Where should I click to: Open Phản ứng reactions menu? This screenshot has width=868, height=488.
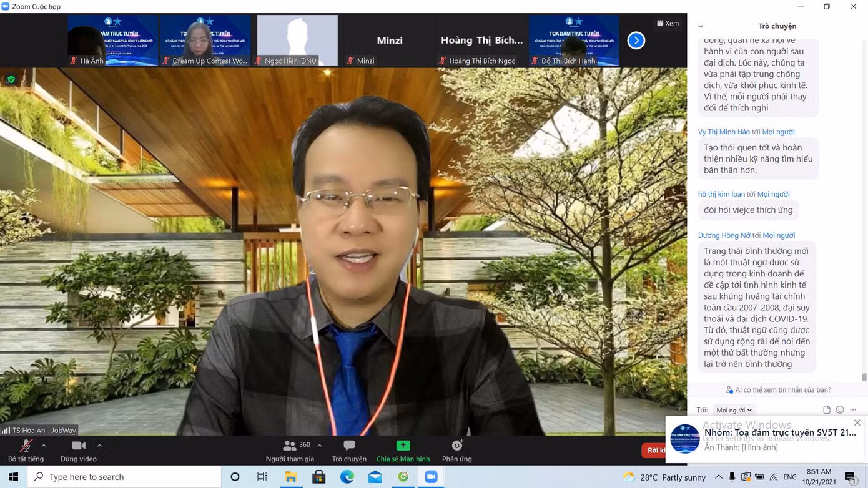pyautogui.click(x=457, y=451)
